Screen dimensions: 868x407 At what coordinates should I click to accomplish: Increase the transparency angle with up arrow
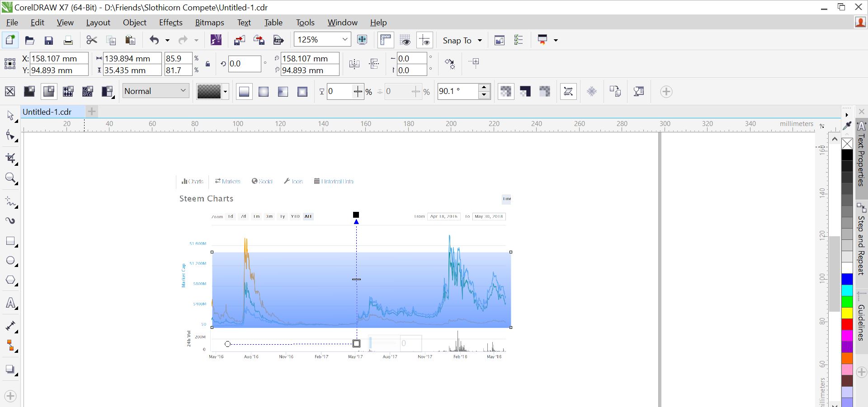[x=484, y=88]
